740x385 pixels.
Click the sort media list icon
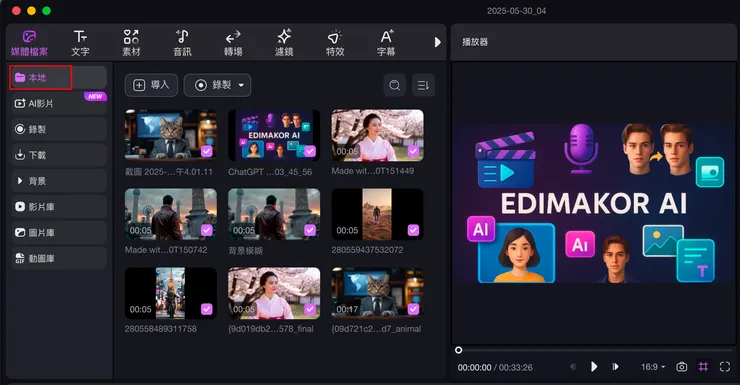click(423, 85)
